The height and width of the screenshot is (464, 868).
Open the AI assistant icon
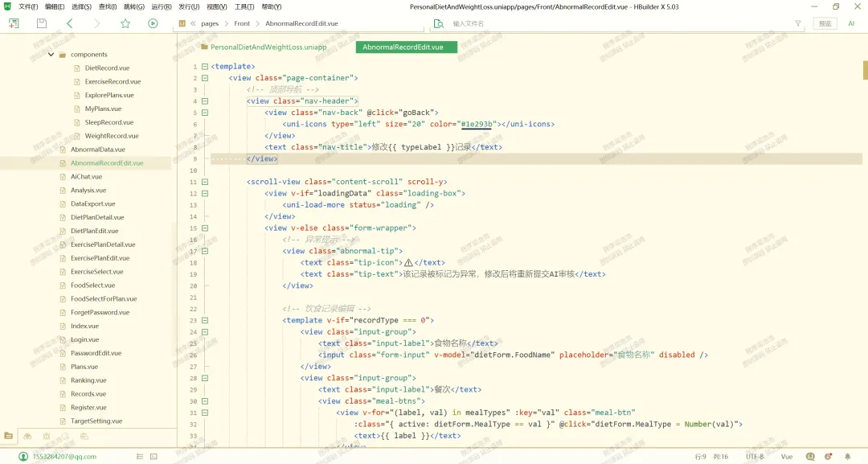851,23
